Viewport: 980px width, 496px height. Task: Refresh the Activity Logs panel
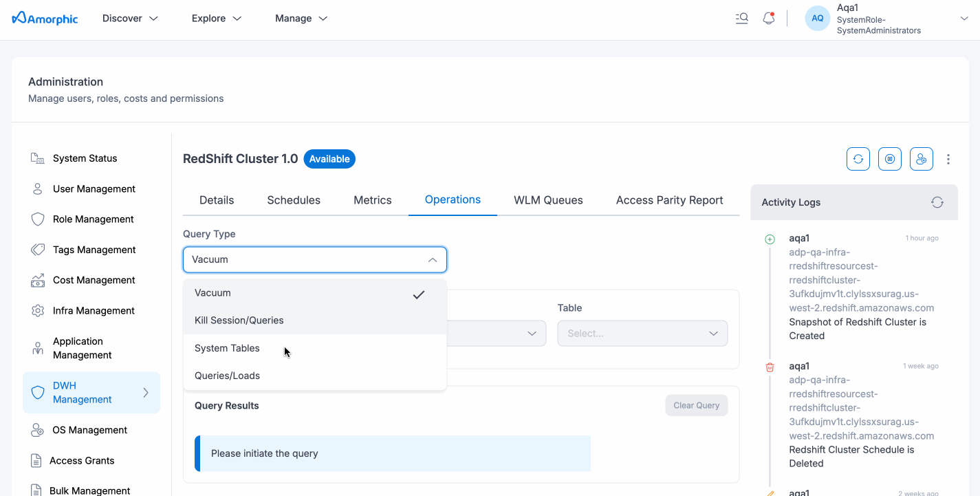pyautogui.click(x=937, y=202)
